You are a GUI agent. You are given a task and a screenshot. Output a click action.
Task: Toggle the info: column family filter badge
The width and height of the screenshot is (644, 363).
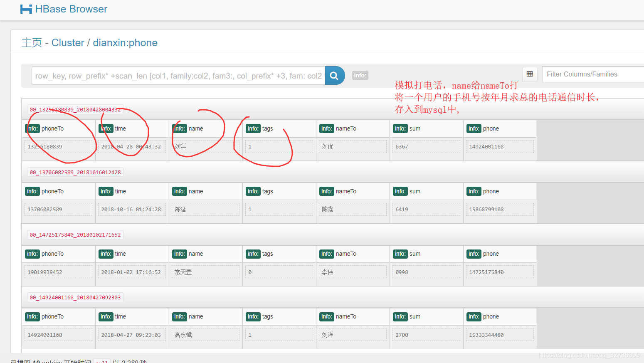tap(360, 75)
